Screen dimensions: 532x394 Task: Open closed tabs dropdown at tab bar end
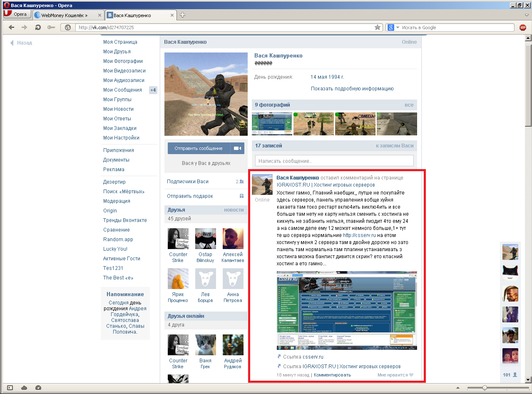(x=527, y=15)
